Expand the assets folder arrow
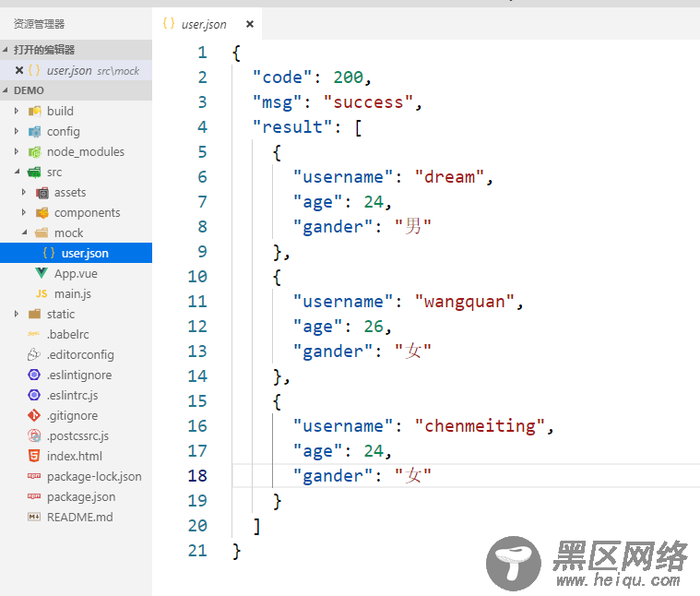 tap(24, 192)
